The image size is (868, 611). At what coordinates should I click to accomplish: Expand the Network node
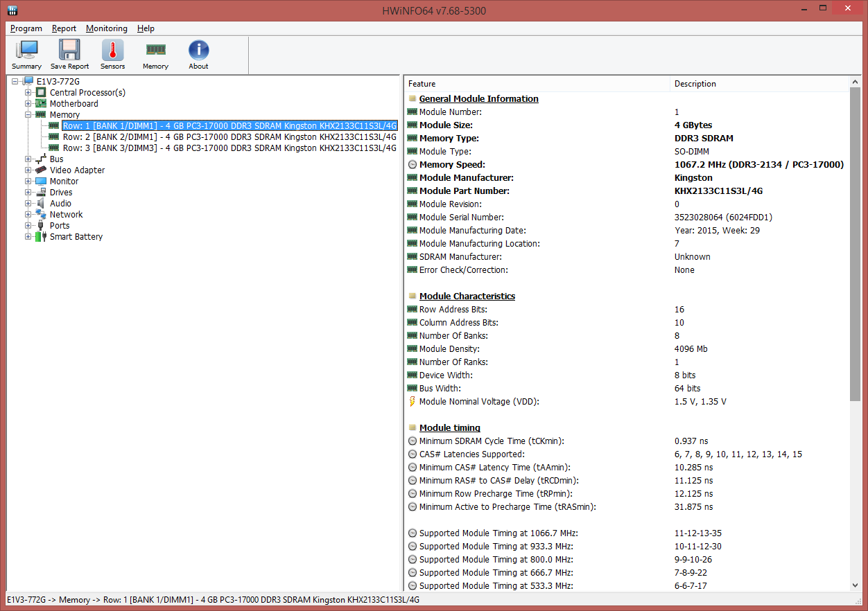pyautogui.click(x=28, y=214)
